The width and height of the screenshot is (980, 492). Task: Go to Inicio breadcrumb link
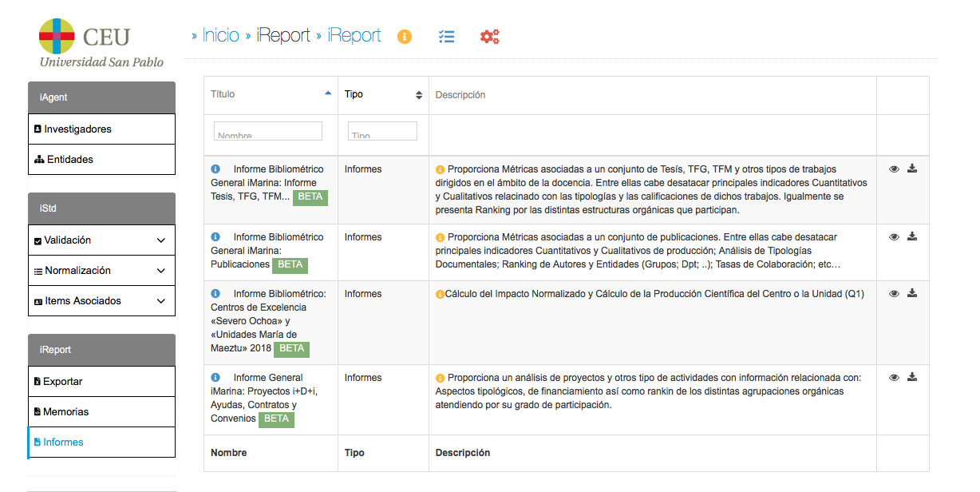tap(220, 36)
